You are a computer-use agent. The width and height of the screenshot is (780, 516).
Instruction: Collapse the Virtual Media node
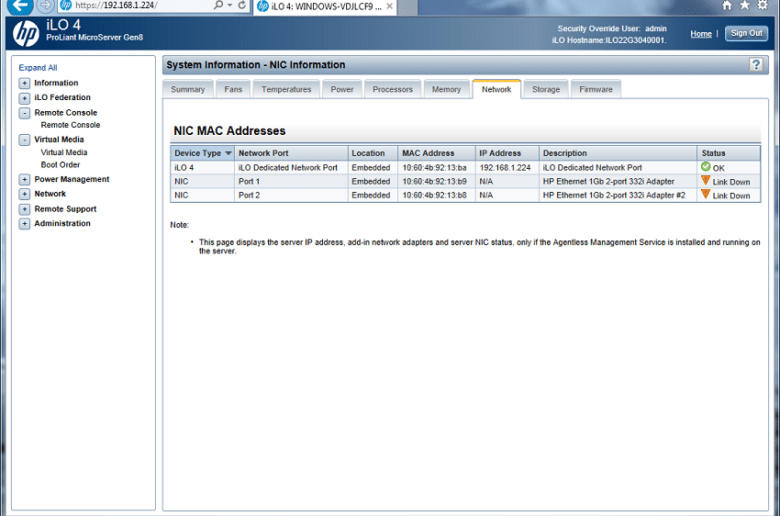(24, 140)
